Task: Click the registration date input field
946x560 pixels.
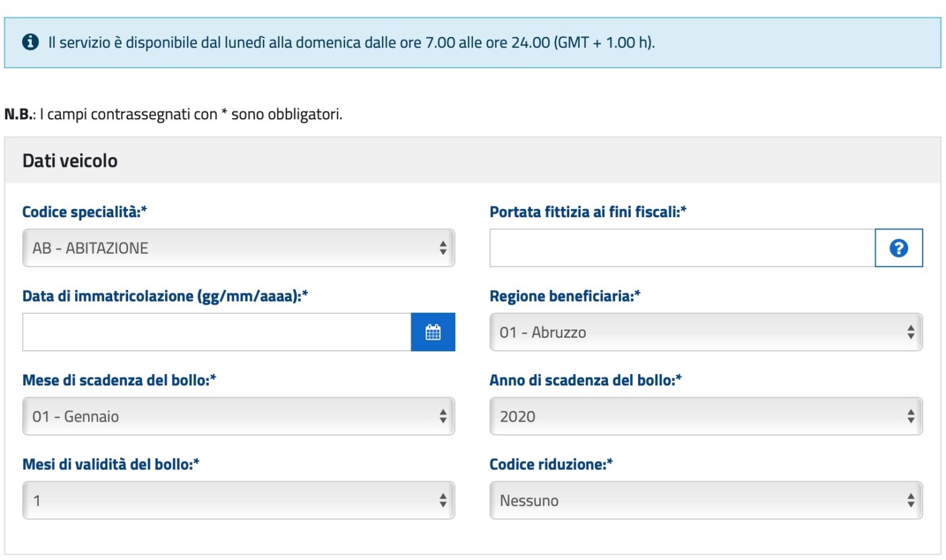Action: click(216, 332)
